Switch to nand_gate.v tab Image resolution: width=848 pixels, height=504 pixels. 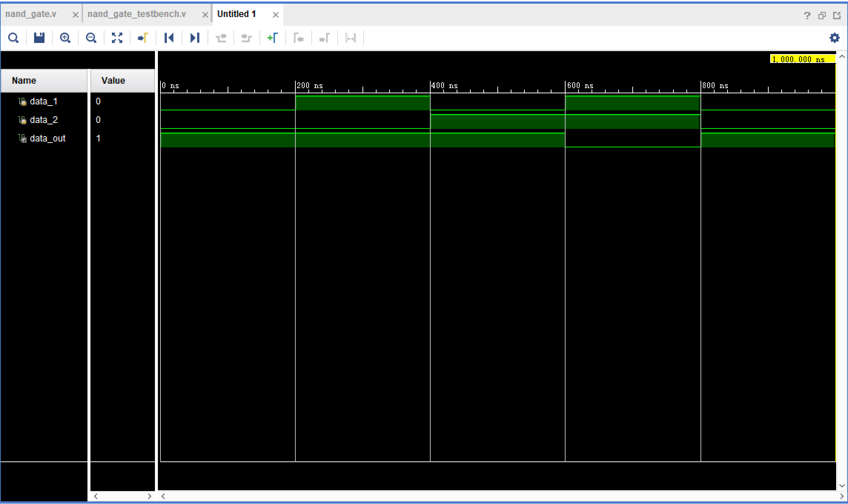pos(31,14)
